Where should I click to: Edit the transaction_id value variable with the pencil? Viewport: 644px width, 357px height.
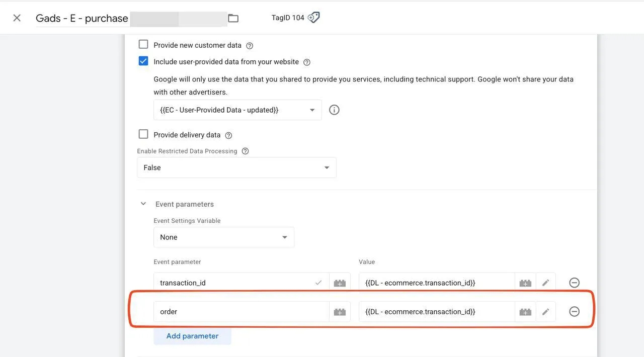(x=546, y=283)
